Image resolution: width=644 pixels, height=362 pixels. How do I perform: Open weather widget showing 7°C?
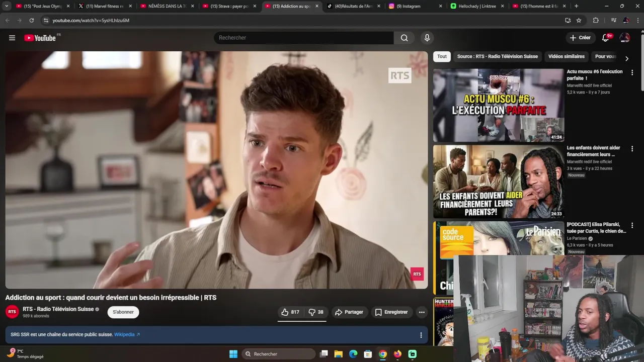[x=25, y=354]
